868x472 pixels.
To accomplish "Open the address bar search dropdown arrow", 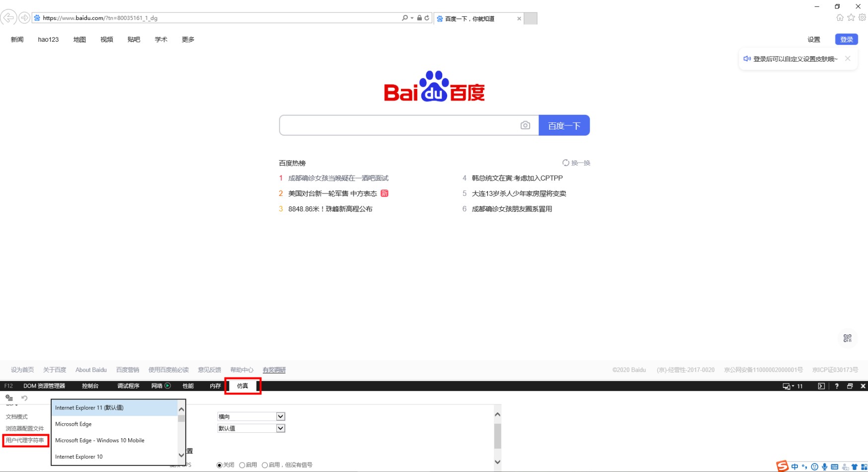I will [412, 18].
